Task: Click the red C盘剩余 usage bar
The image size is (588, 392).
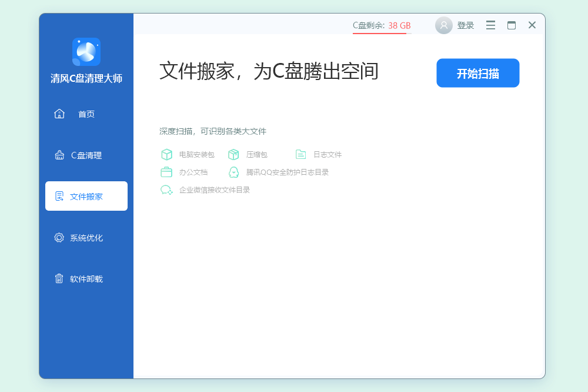Action: coord(379,34)
